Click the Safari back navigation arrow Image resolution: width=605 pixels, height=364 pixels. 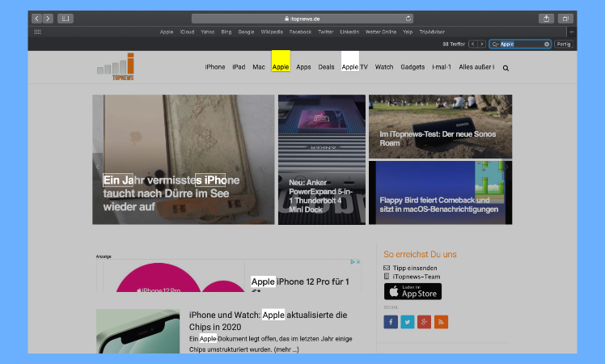[36, 19]
